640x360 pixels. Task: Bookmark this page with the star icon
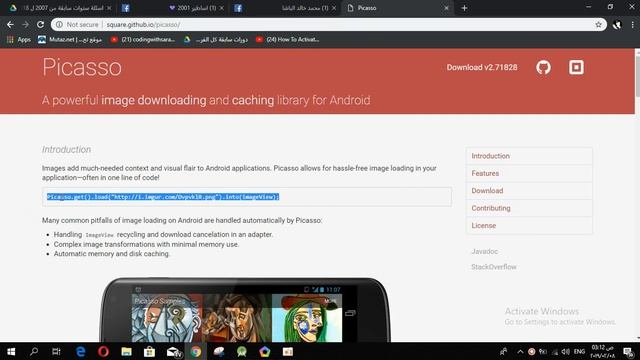coord(598,24)
